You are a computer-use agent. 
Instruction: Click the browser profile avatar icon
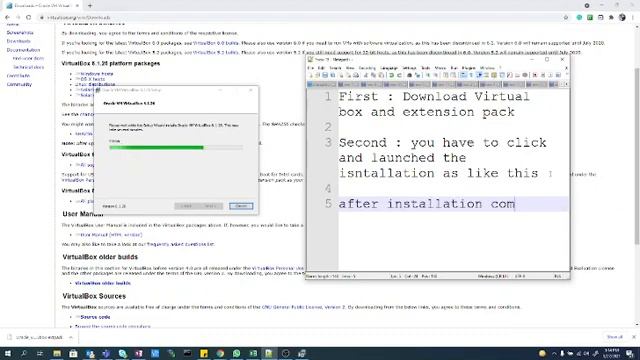pos(622,18)
